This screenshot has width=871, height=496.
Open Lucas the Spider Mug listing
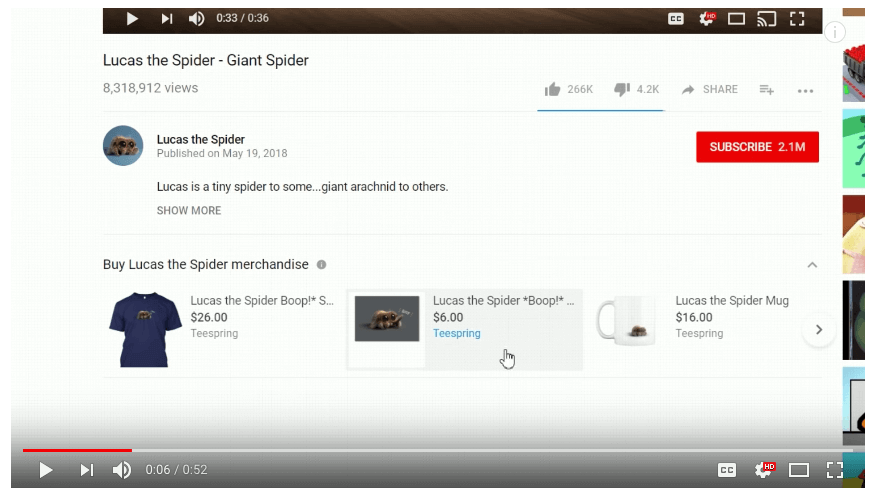[x=732, y=300]
